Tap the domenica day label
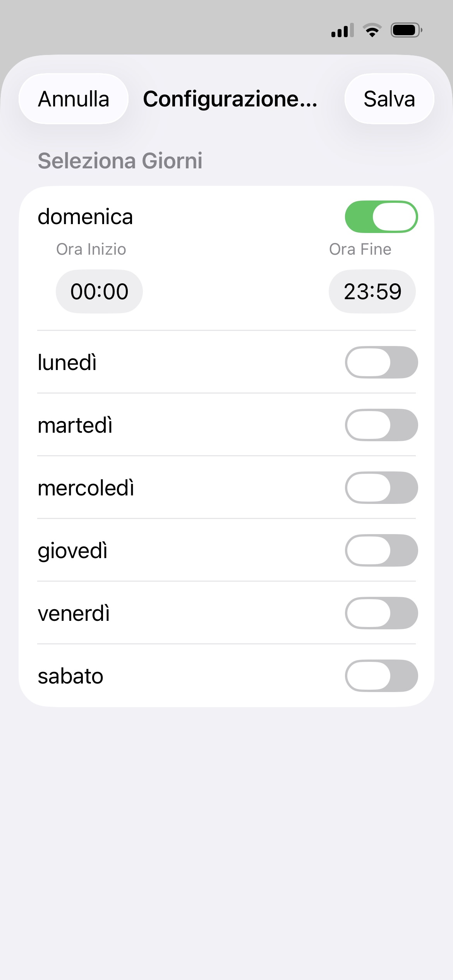The height and width of the screenshot is (980, 453). tap(85, 217)
